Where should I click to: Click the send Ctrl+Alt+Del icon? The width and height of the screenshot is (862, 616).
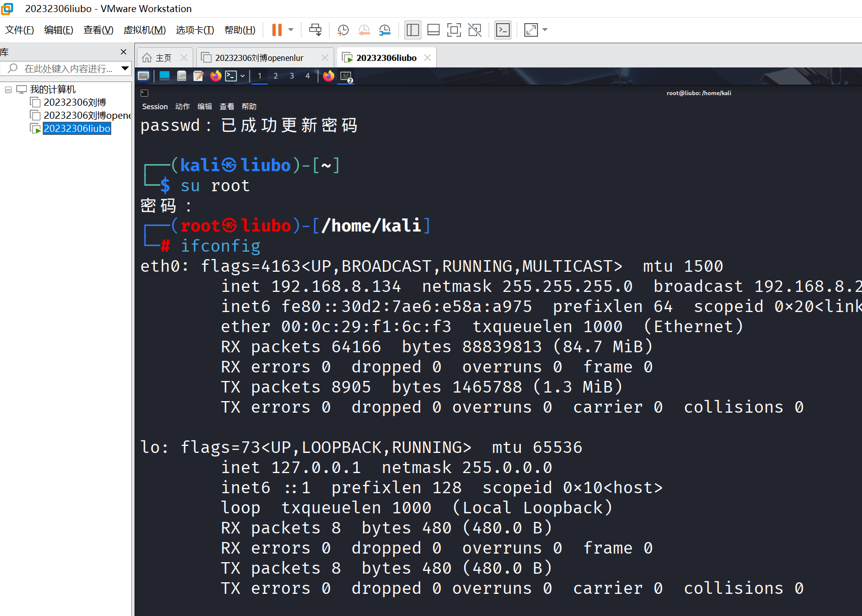(316, 30)
